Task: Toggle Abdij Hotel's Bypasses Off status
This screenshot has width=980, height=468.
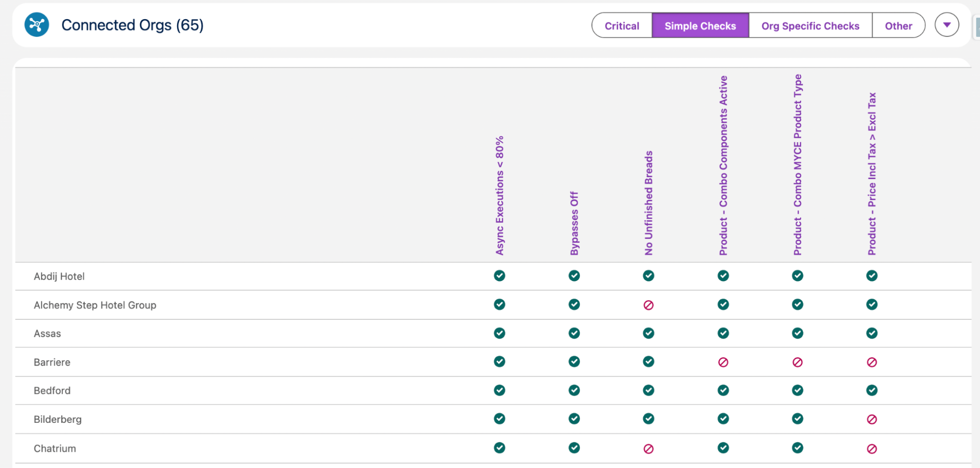Action: 574,276
